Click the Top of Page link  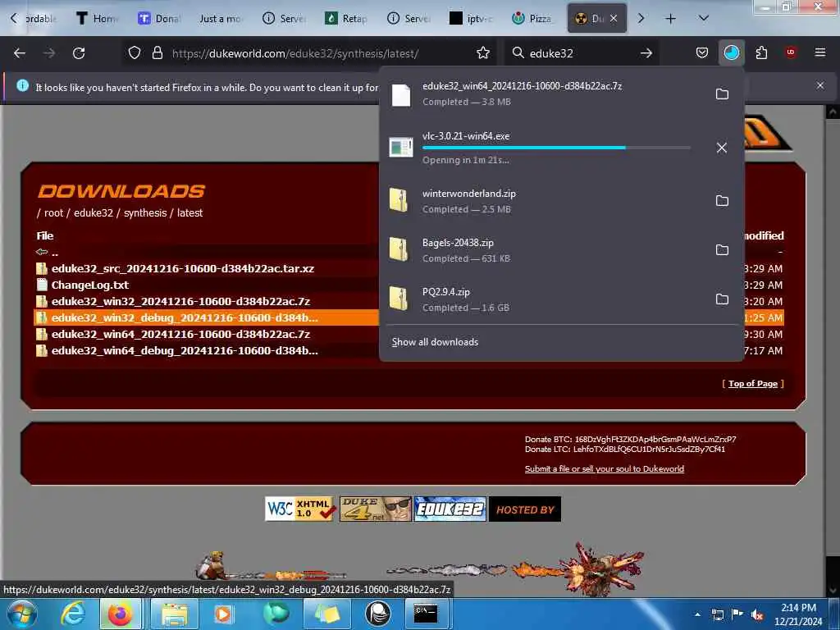(753, 384)
